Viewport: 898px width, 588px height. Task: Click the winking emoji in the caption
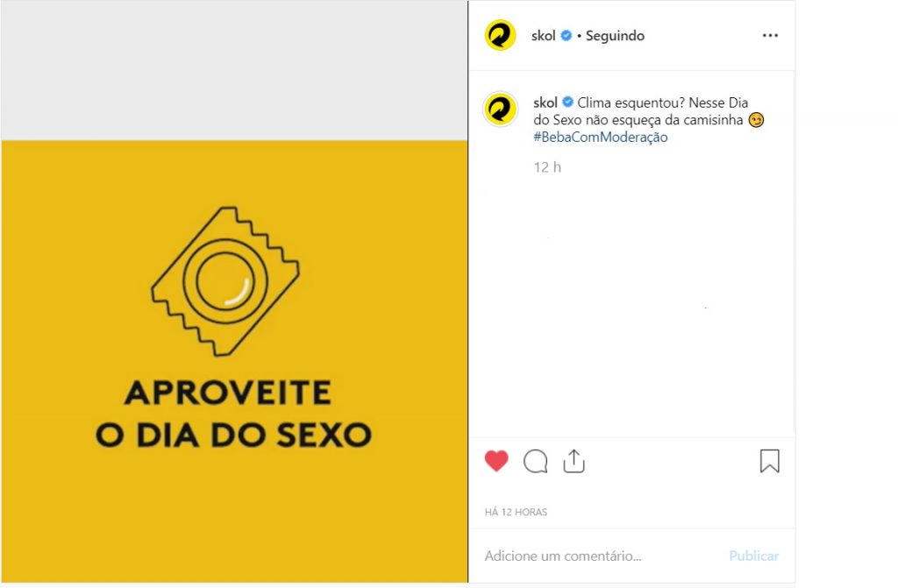756,120
